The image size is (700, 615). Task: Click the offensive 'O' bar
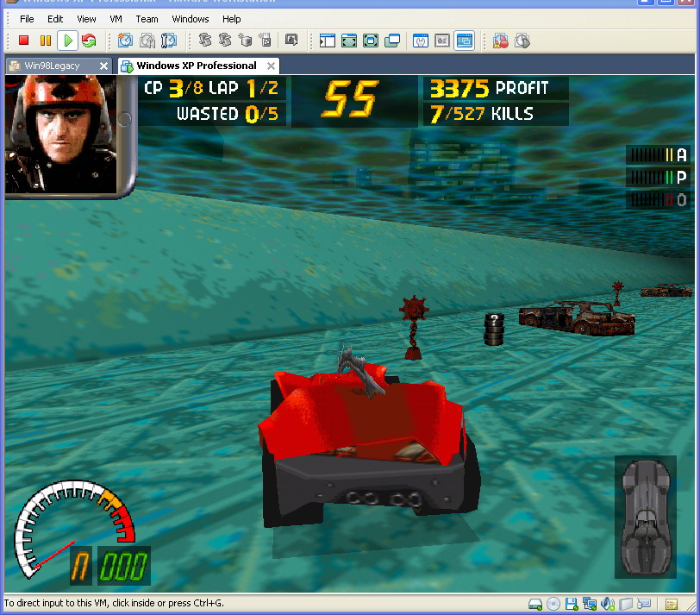[x=658, y=199]
